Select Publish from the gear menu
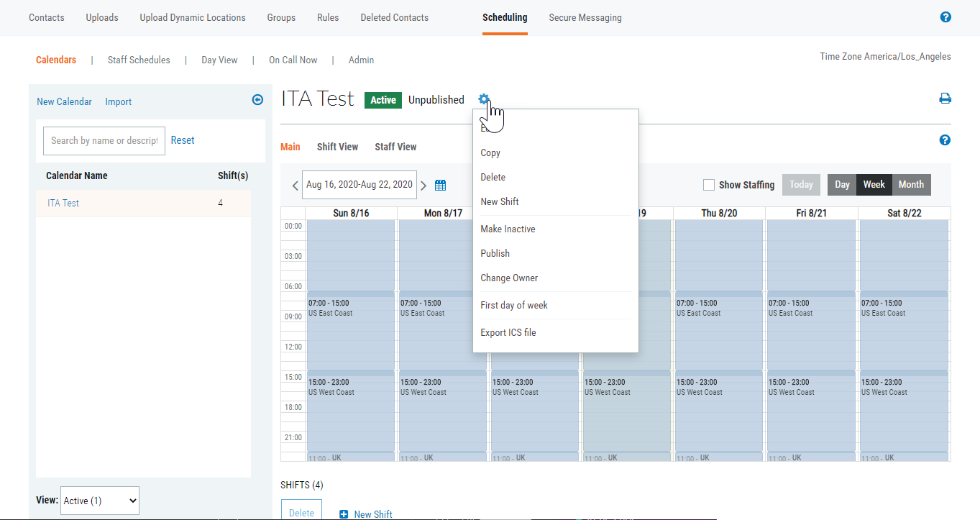 pos(495,253)
